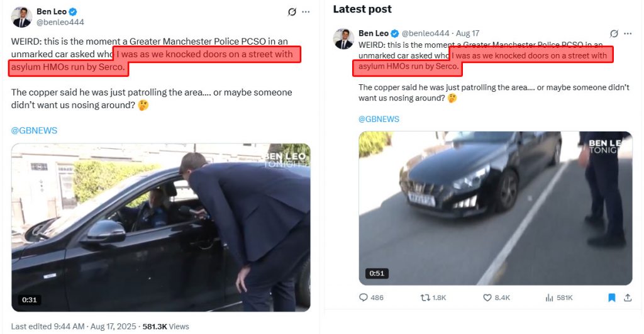The image size is (644, 334).
Task: Click the Ben Leo name on left post
Action: point(52,11)
